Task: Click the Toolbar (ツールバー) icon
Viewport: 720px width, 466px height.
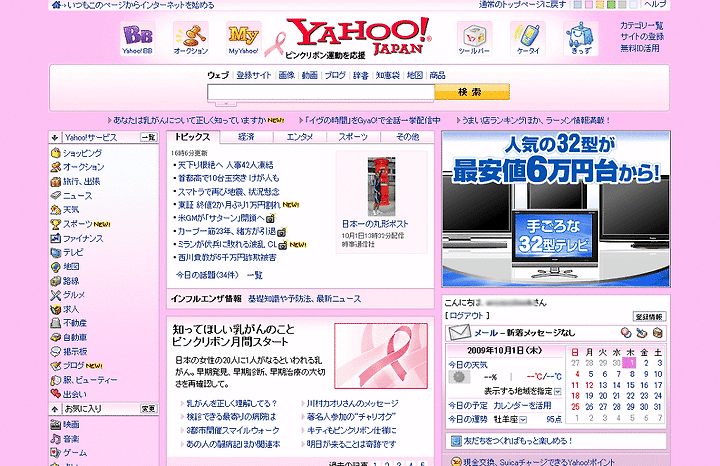Action: pos(474,39)
